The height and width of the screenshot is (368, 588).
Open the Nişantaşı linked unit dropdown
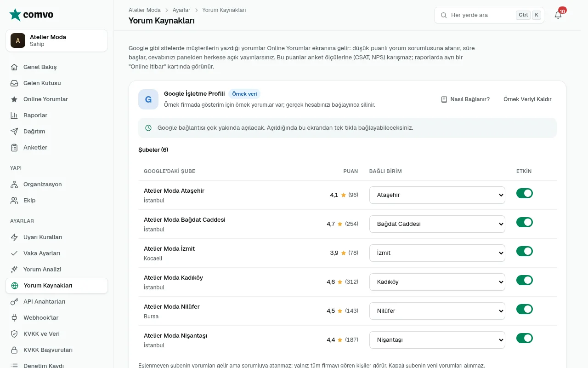[x=437, y=340]
